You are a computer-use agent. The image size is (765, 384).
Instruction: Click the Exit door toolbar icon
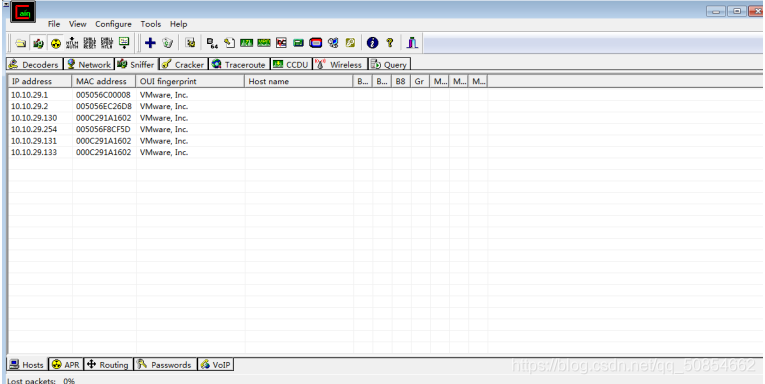(x=412, y=43)
